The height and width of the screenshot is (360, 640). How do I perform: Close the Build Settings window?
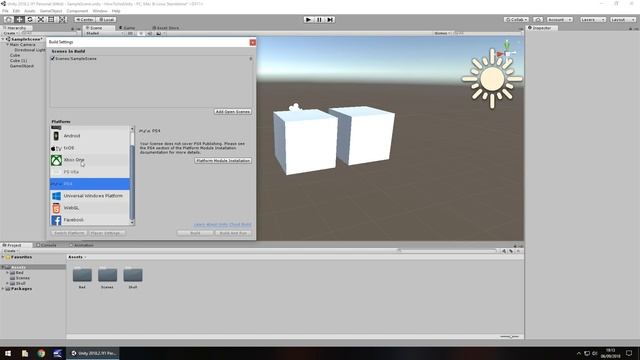(253, 42)
